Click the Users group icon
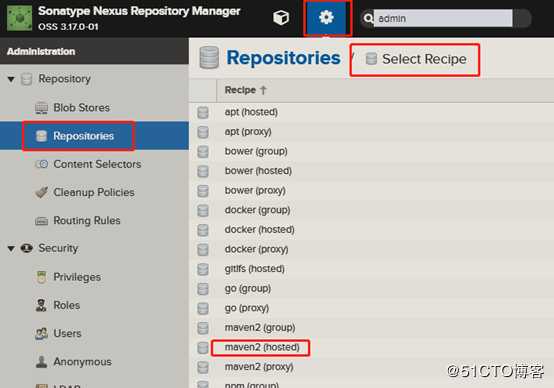This screenshot has height=388, width=554. (x=41, y=334)
